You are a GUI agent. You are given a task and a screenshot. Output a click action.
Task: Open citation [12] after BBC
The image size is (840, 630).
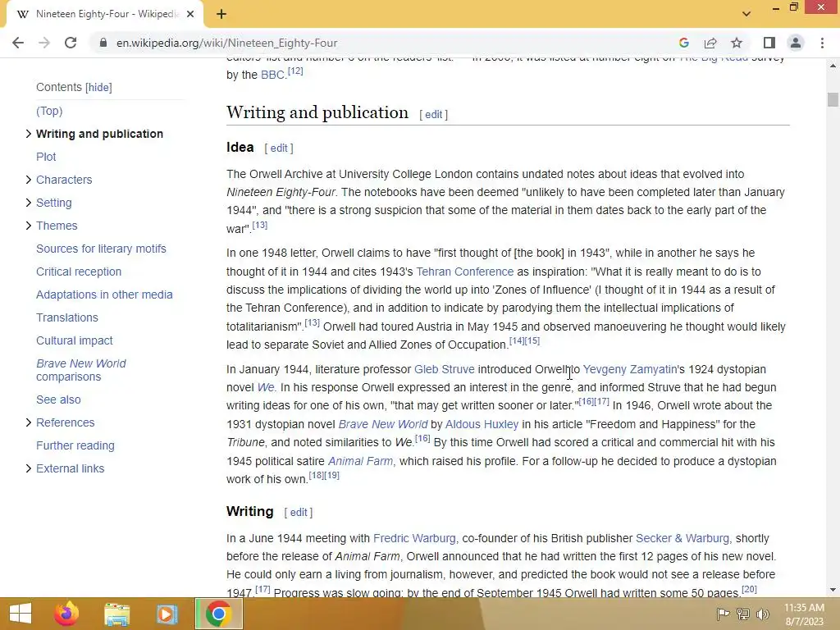(x=295, y=71)
